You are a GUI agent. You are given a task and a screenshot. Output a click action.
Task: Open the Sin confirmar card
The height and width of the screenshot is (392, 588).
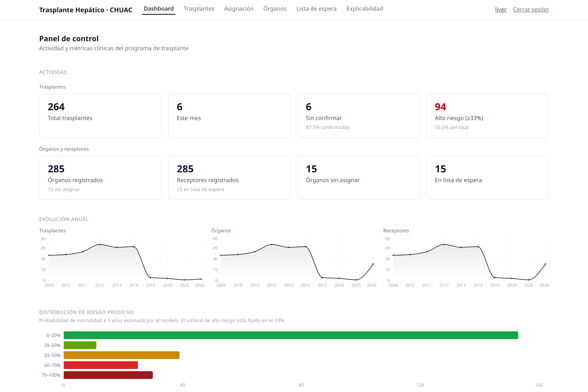coord(359,116)
